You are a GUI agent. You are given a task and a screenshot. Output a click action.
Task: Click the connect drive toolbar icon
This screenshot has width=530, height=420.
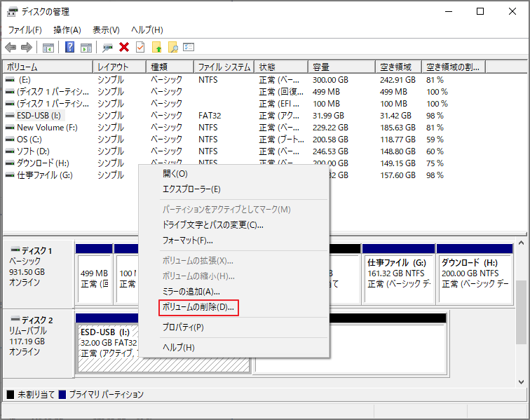tap(107, 48)
